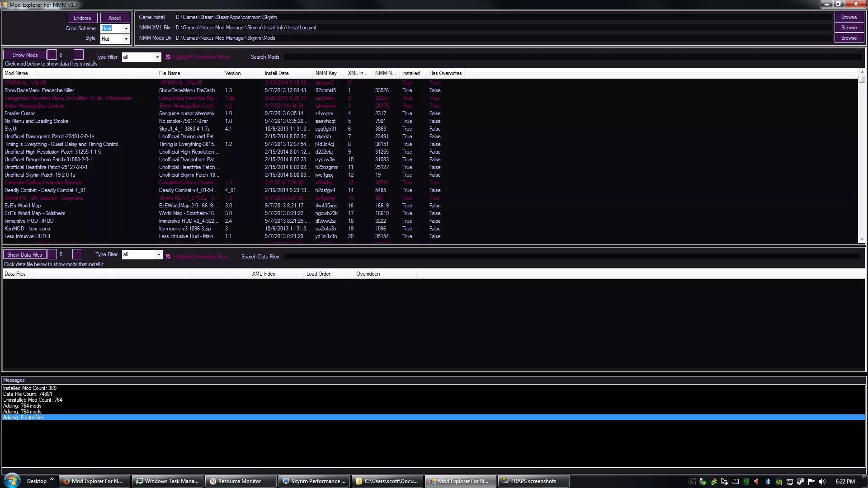This screenshot has width=868, height=488.
Task: Open the Windows Start orb
Action: (x=12, y=481)
